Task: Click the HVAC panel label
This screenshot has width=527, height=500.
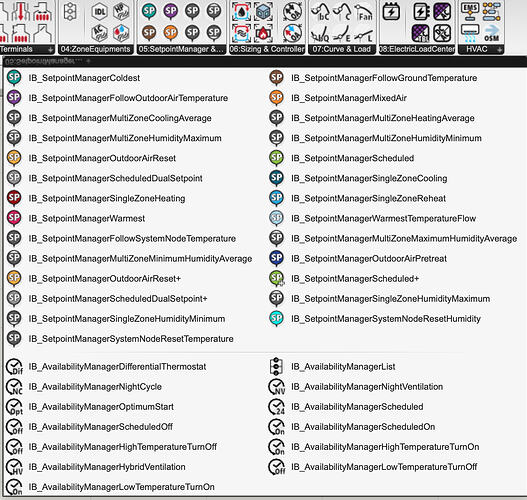Action: click(477, 49)
